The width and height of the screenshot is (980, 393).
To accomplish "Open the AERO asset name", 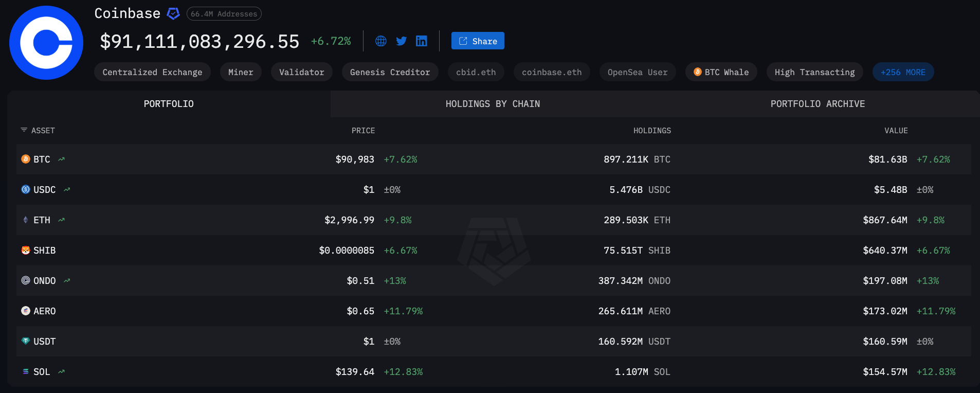I will [x=45, y=311].
